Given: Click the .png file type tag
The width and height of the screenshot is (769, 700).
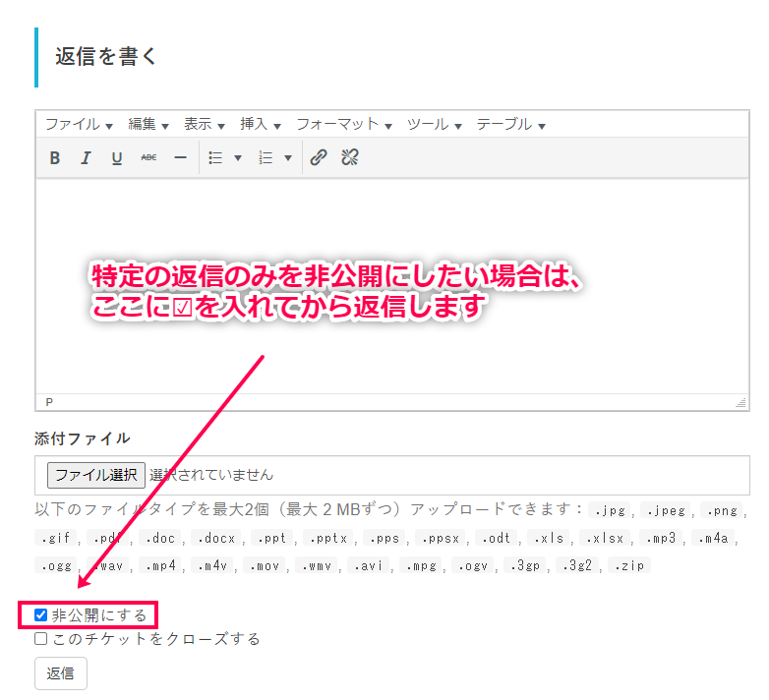Looking at the screenshot, I should [723, 511].
